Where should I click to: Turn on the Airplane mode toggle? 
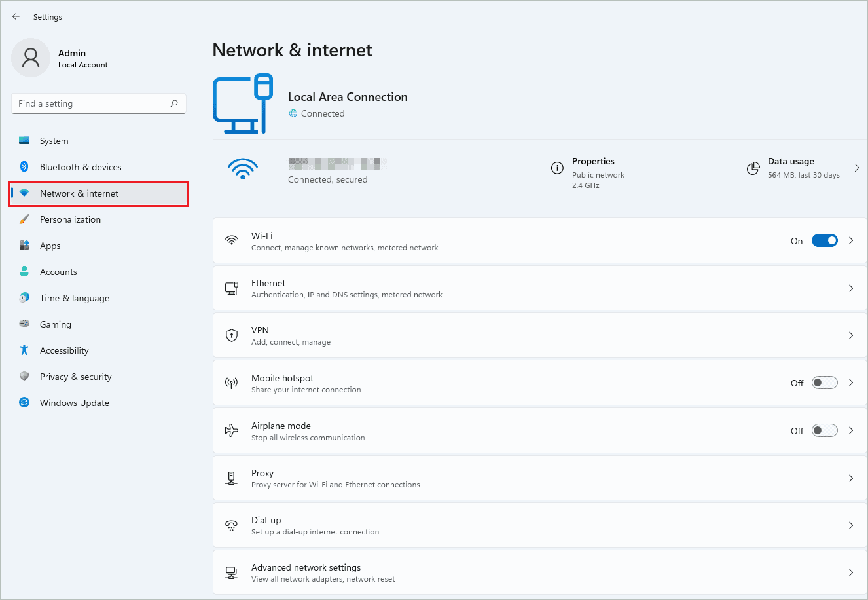point(825,430)
